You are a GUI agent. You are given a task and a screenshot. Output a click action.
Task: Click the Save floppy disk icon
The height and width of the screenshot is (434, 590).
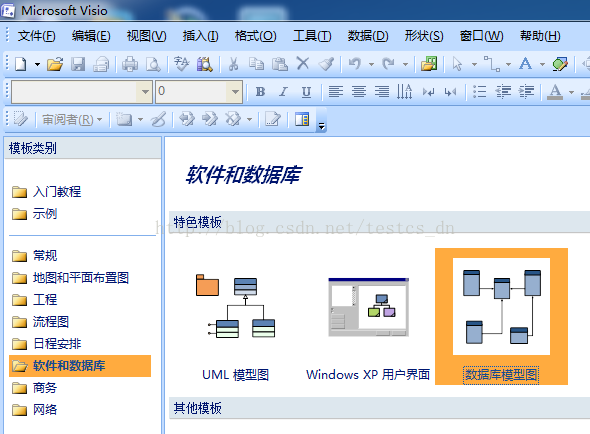click(x=78, y=64)
